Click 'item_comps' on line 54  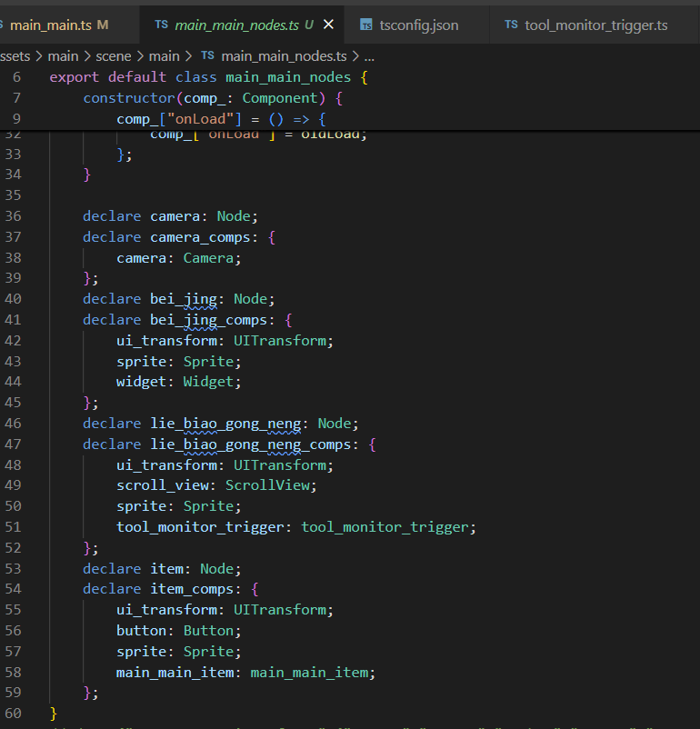(192, 589)
